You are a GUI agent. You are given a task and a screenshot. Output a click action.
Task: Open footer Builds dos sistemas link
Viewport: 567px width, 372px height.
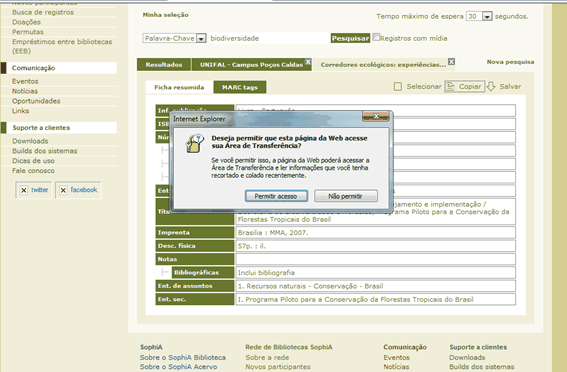click(x=482, y=367)
